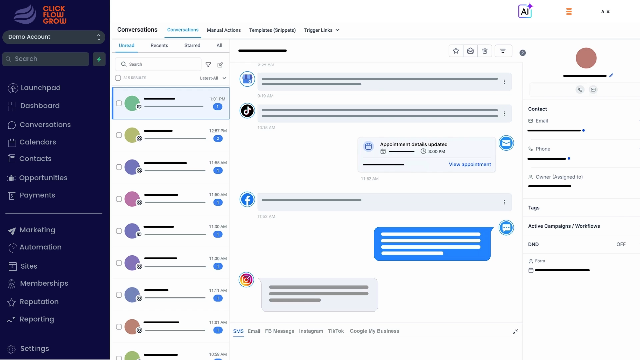Check the pink avatar conversation checkbox
The height and width of the screenshot is (360, 640).
119,199
